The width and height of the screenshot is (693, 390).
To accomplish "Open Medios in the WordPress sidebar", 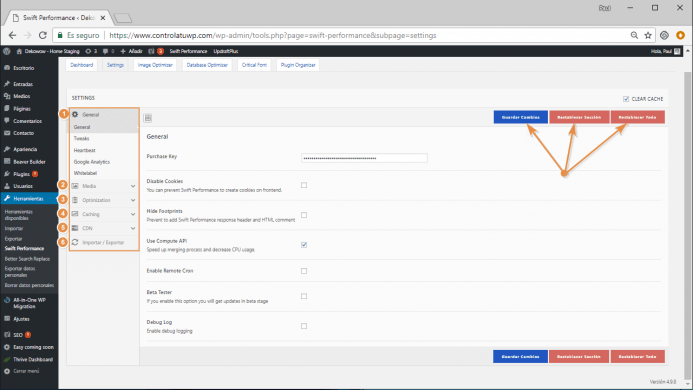I will pyautogui.click(x=21, y=96).
